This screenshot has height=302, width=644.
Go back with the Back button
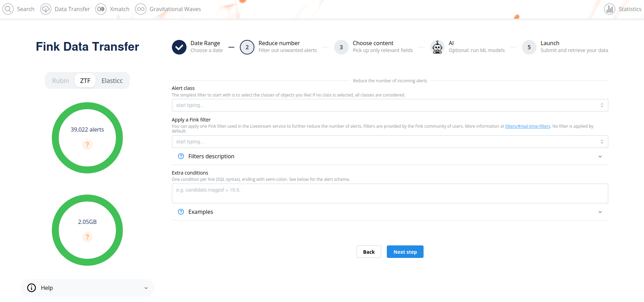point(369,252)
